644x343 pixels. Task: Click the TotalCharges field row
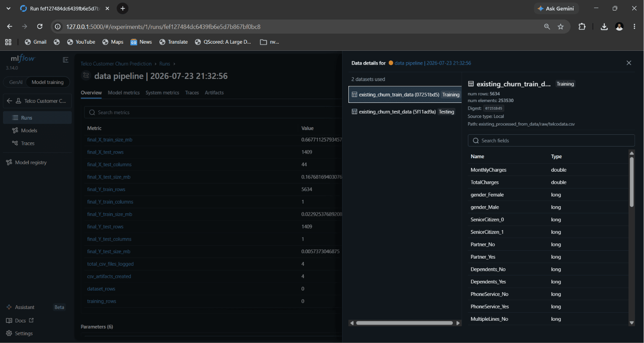coord(548,182)
